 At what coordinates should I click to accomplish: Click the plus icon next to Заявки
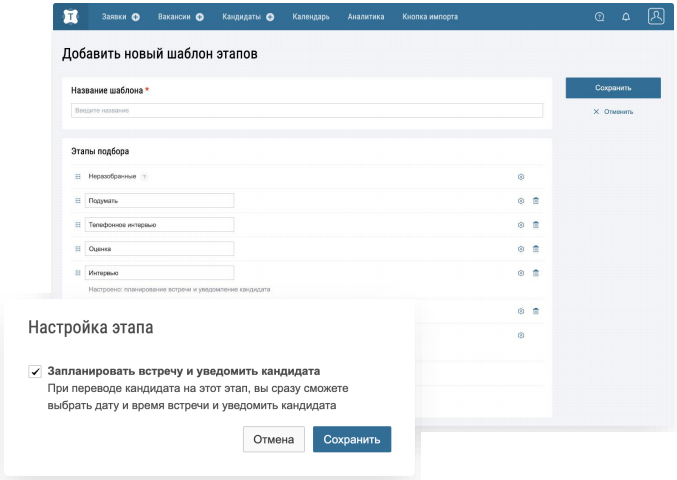click(136, 17)
